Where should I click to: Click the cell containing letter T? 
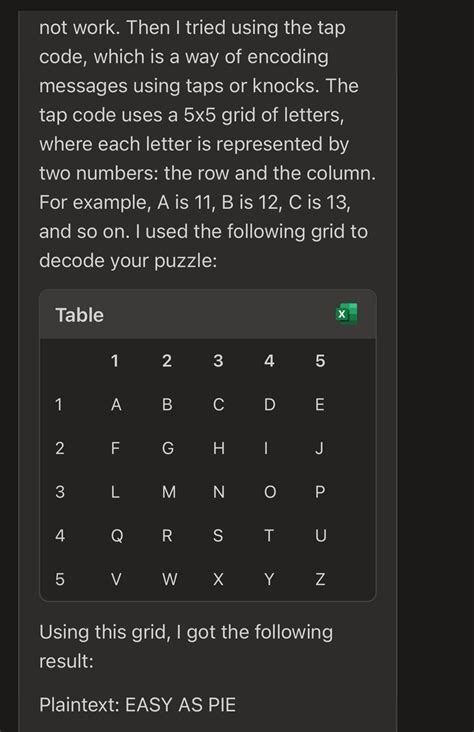click(x=269, y=536)
